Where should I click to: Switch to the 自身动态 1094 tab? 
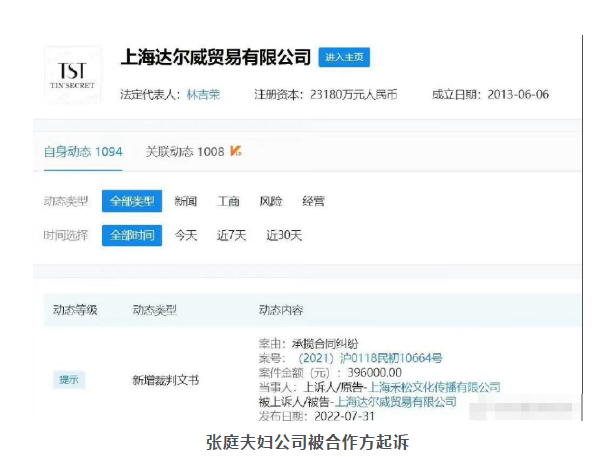tap(83, 152)
